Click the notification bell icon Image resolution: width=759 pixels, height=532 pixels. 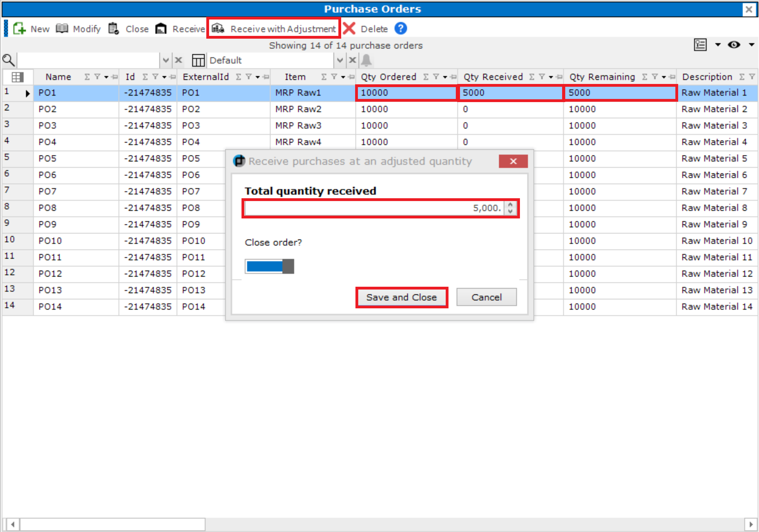pos(366,60)
